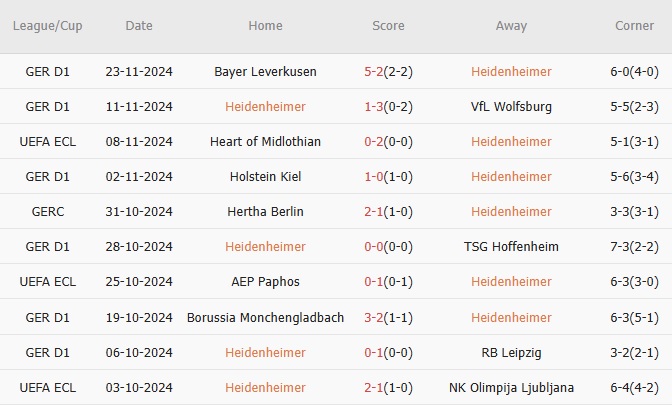Click the Score column header
The image size is (672, 406).
click(388, 26)
